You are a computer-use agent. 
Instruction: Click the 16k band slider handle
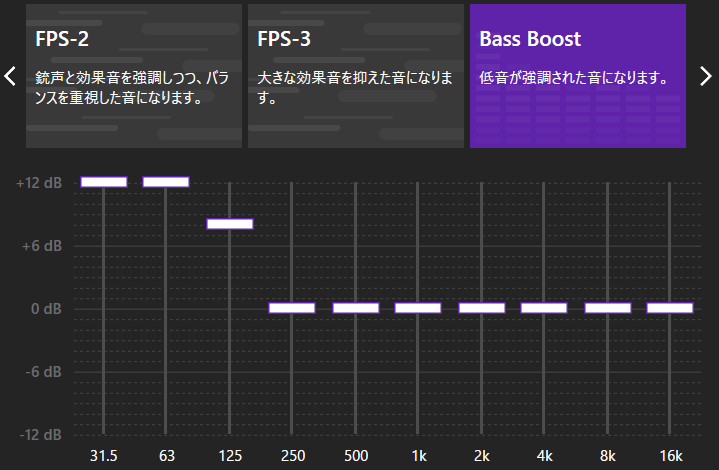pyautogui.click(x=670, y=308)
